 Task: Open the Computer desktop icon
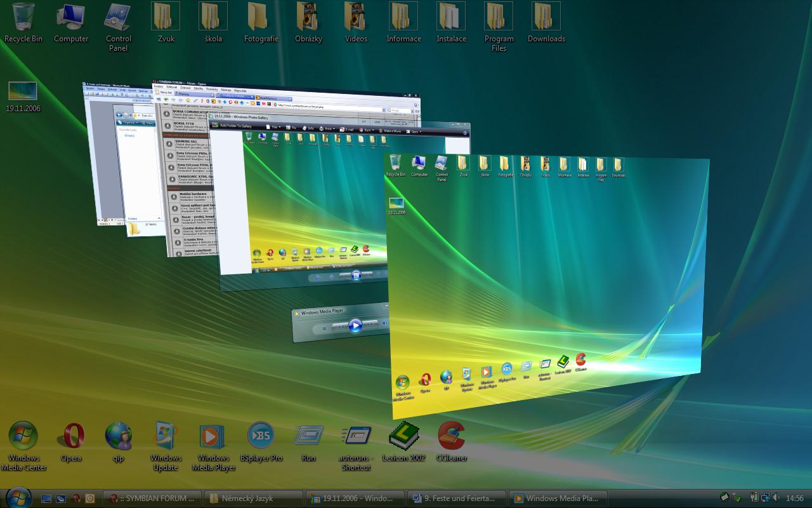click(x=71, y=23)
